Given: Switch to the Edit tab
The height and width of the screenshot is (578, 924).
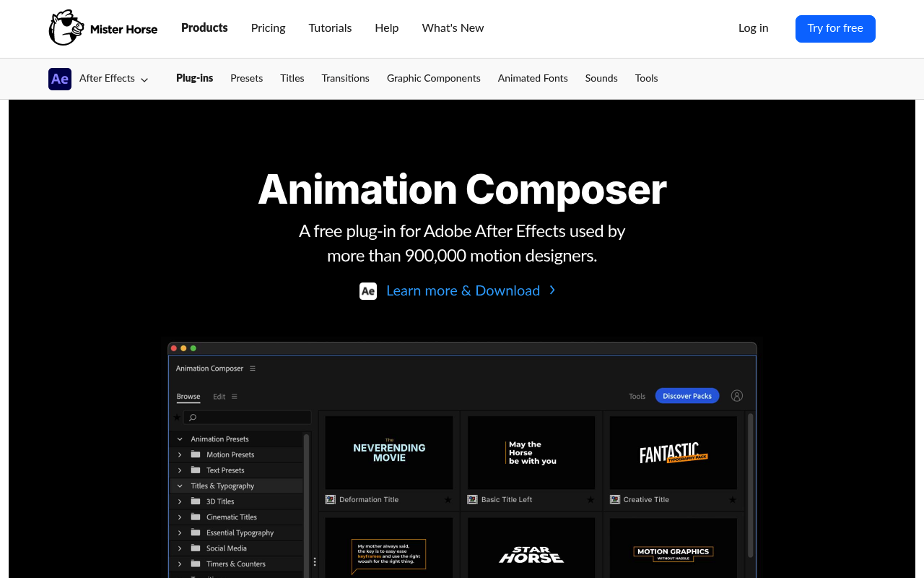Looking at the screenshot, I should pyautogui.click(x=217, y=396).
